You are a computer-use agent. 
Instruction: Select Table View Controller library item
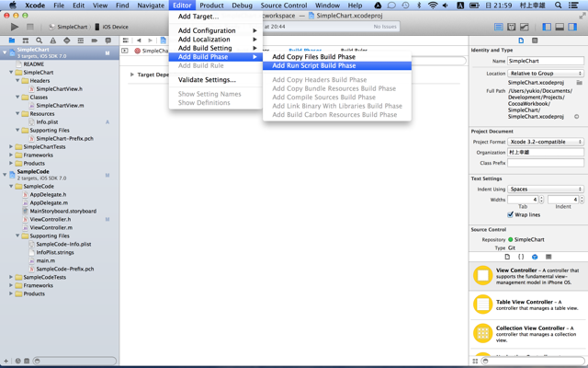tap(528, 305)
